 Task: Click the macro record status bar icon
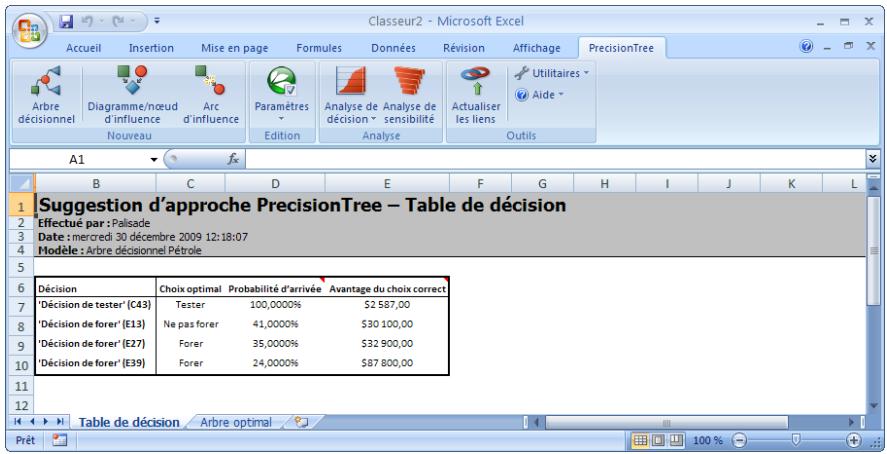(59, 440)
